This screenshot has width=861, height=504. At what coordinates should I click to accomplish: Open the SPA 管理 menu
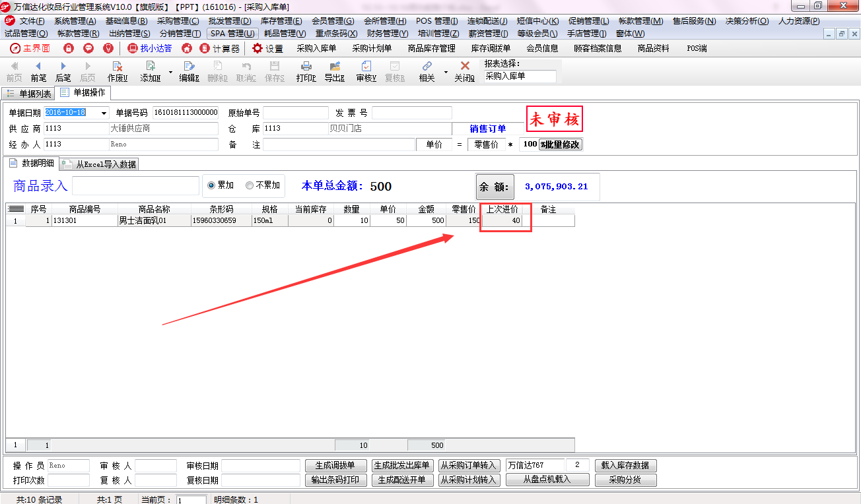(x=232, y=33)
